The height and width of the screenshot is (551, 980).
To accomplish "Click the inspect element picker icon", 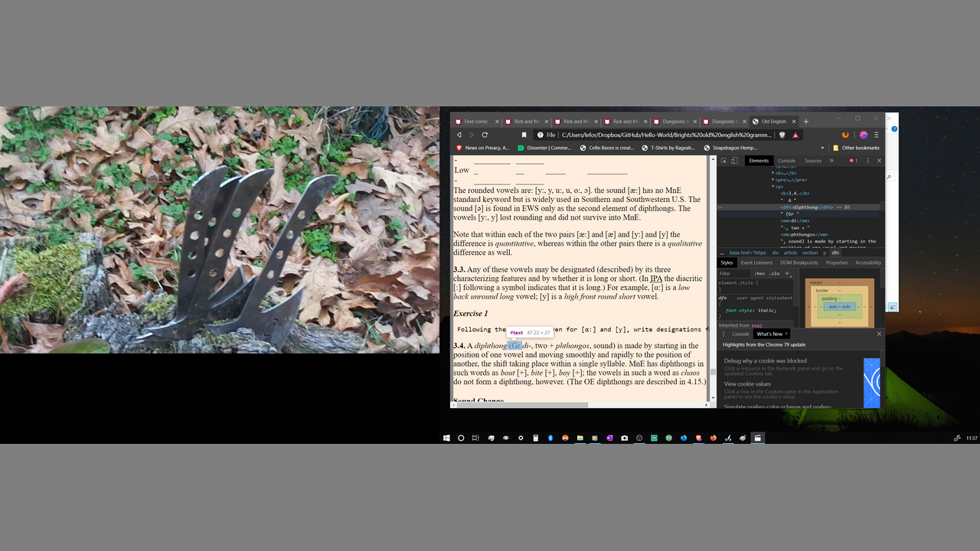I will pos(724,161).
